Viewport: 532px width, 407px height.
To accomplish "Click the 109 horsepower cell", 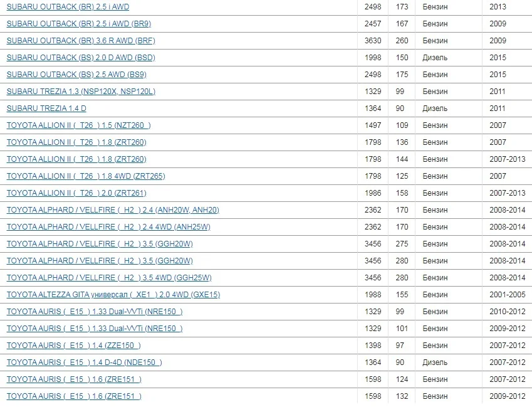I will click(x=402, y=125).
